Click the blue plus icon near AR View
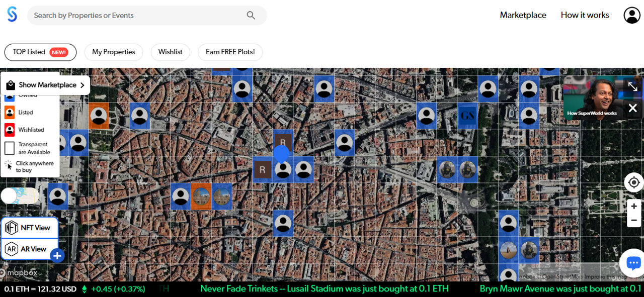The height and width of the screenshot is (297, 644). (x=57, y=256)
